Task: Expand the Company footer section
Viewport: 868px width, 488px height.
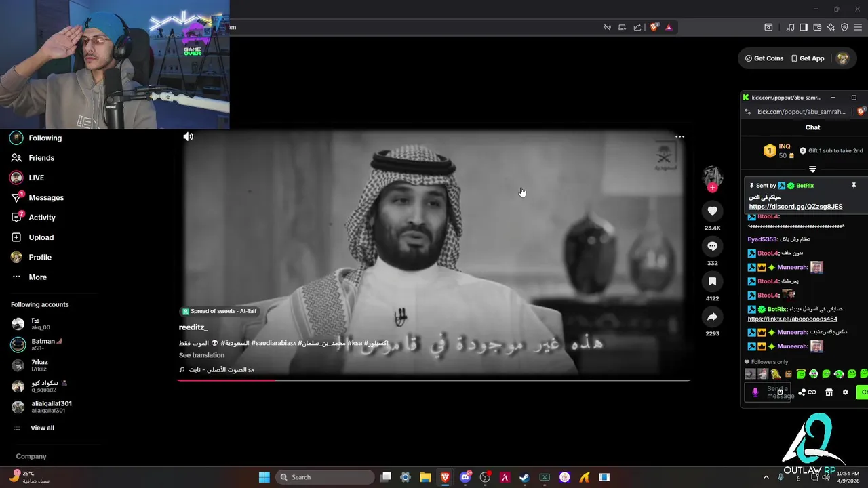Action: (x=31, y=456)
